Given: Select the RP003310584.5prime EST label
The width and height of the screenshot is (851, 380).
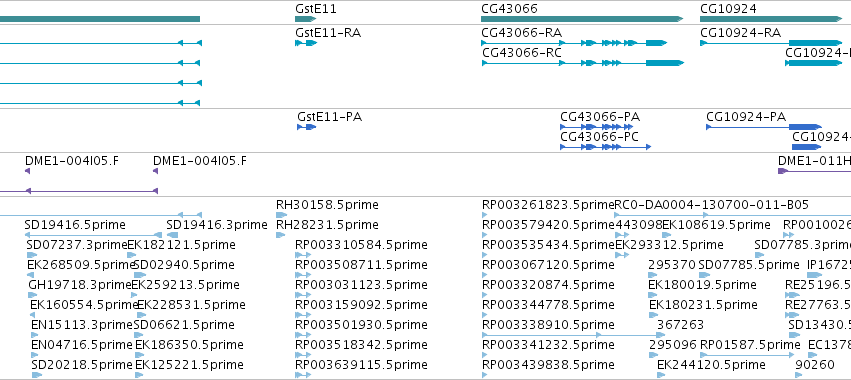Looking at the screenshot, I should click(x=361, y=245).
